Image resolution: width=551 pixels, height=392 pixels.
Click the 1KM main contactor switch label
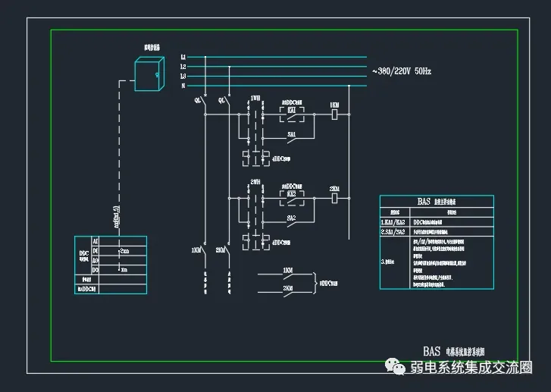pyautogui.click(x=196, y=250)
